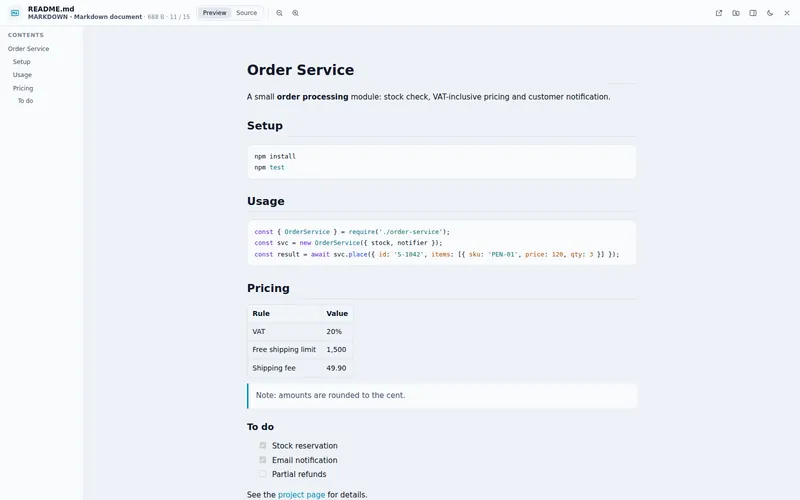Click the 'new OrderService' code line

(x=348, y=243)
